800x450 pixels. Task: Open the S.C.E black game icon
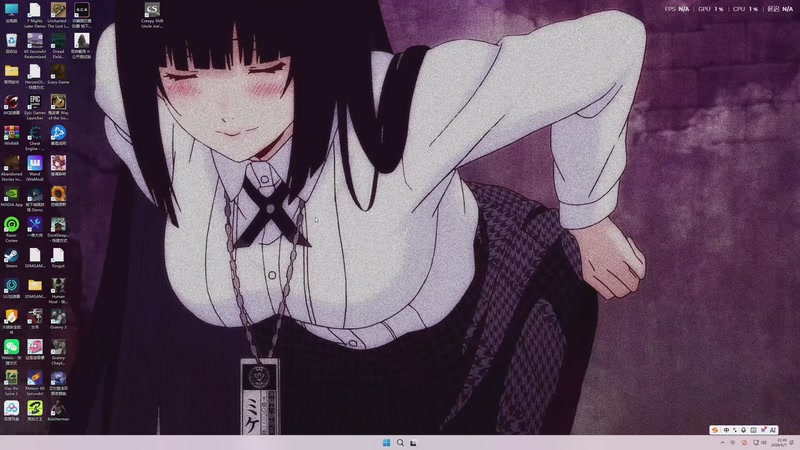pyautogui.click(x=82, y=15)
